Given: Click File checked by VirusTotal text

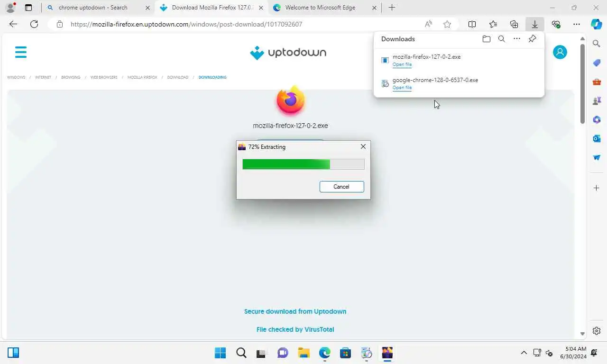Looking at the screenshot, I should pos(295,329).
